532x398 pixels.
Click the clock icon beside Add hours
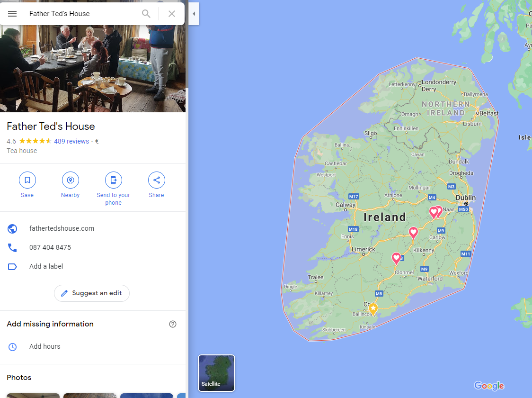[x=12, y=347]
